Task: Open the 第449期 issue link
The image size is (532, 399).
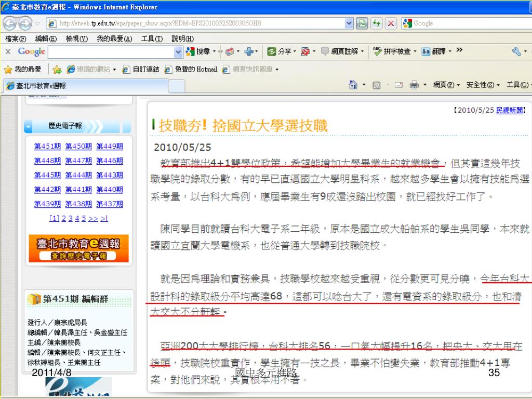Action: pyautogui.click(x=110, y=146)
